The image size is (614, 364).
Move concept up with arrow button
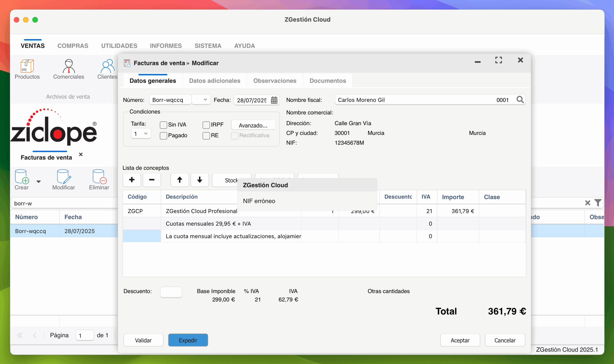pyautogui.click(x=180, y=180)
